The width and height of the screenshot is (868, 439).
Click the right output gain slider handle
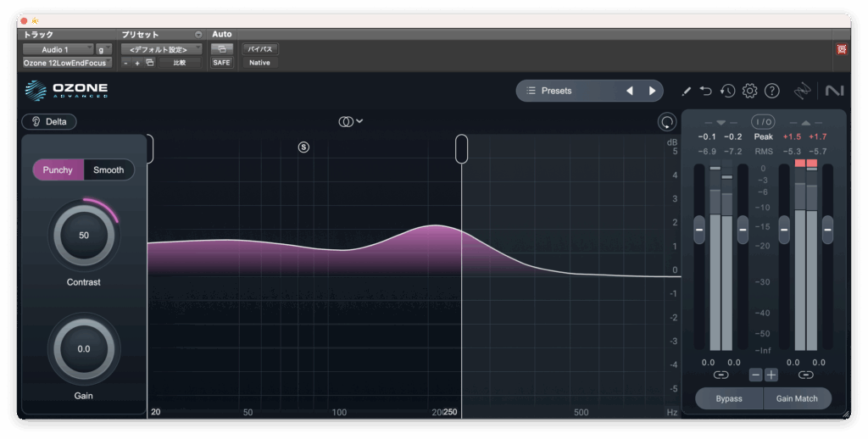[827, 229]
